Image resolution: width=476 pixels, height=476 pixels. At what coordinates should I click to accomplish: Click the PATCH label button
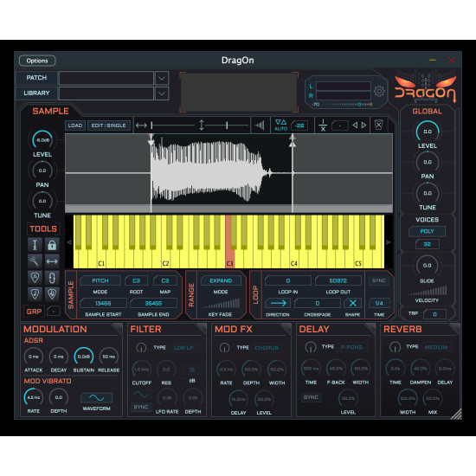coord(36,78)
